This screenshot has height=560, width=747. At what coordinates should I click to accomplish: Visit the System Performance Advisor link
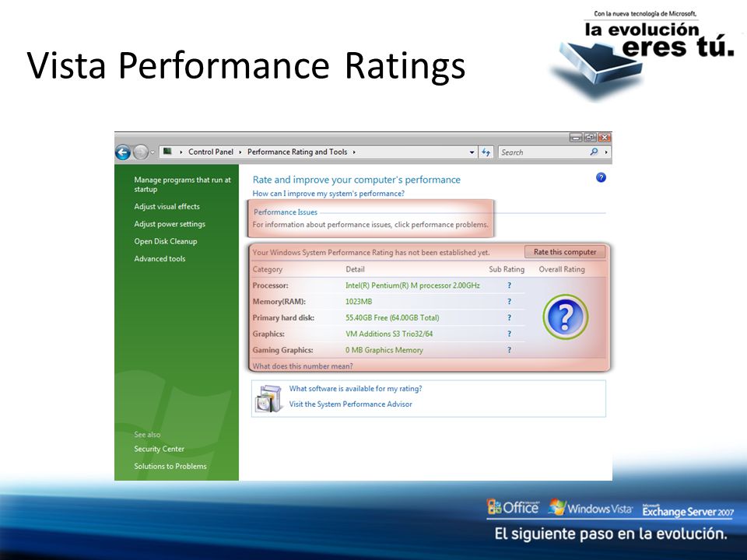[351, 404]
